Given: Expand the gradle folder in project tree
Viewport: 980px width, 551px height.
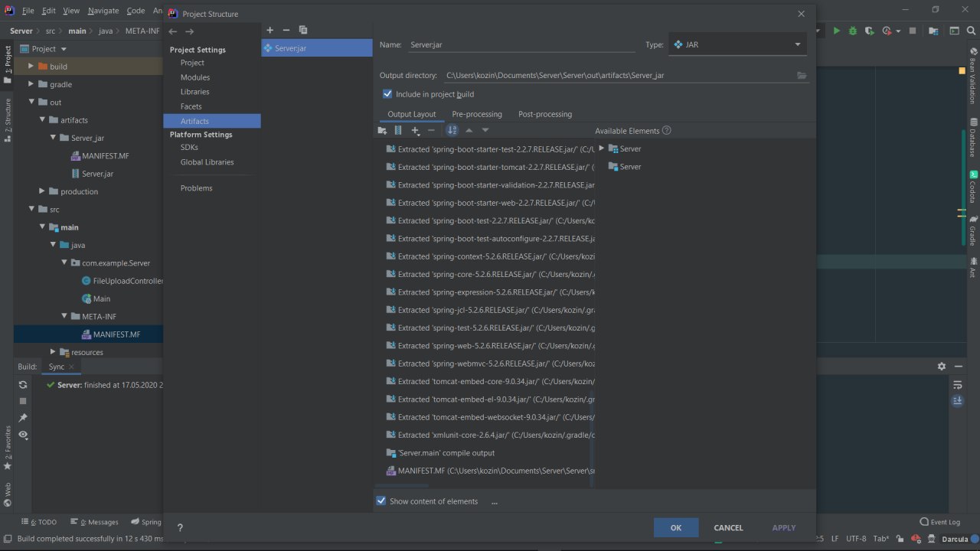Looking at the screenshot, I should point(32,84).
